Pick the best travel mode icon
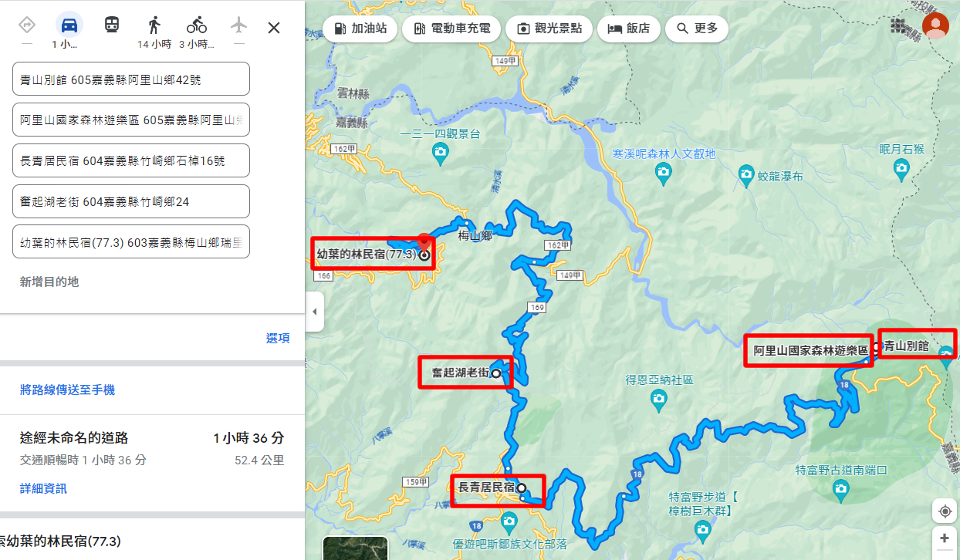 point(26,25)
